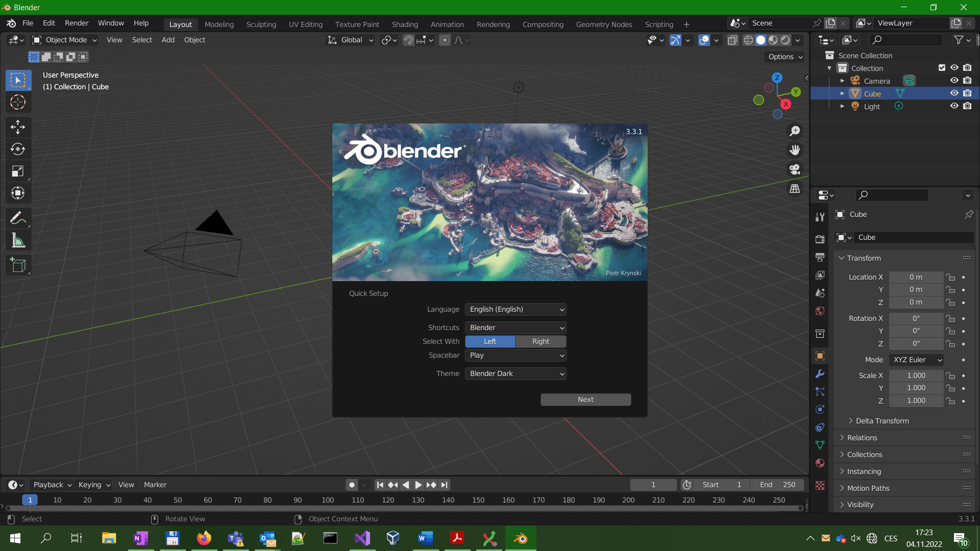
Task: Activate the Measure tool
Action: click(18, 241)
